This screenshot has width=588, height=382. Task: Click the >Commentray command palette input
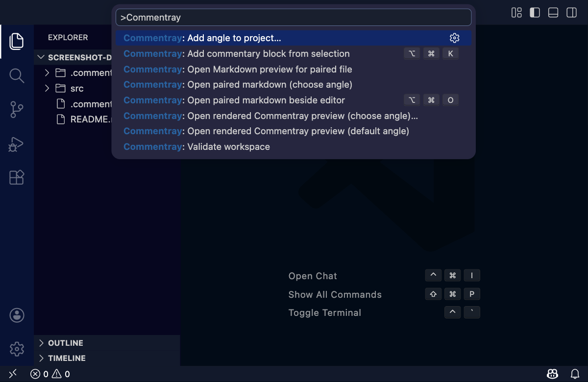[294, 18]
